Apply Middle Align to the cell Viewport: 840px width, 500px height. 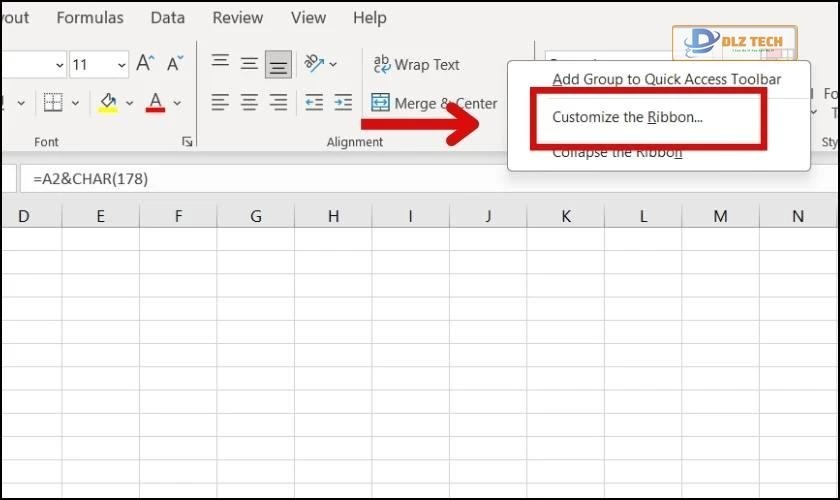(249, 64)
